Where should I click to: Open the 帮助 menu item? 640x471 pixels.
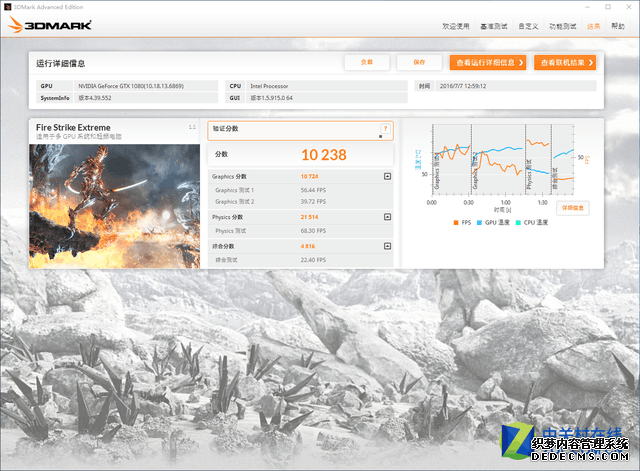[x=618, y=26]
